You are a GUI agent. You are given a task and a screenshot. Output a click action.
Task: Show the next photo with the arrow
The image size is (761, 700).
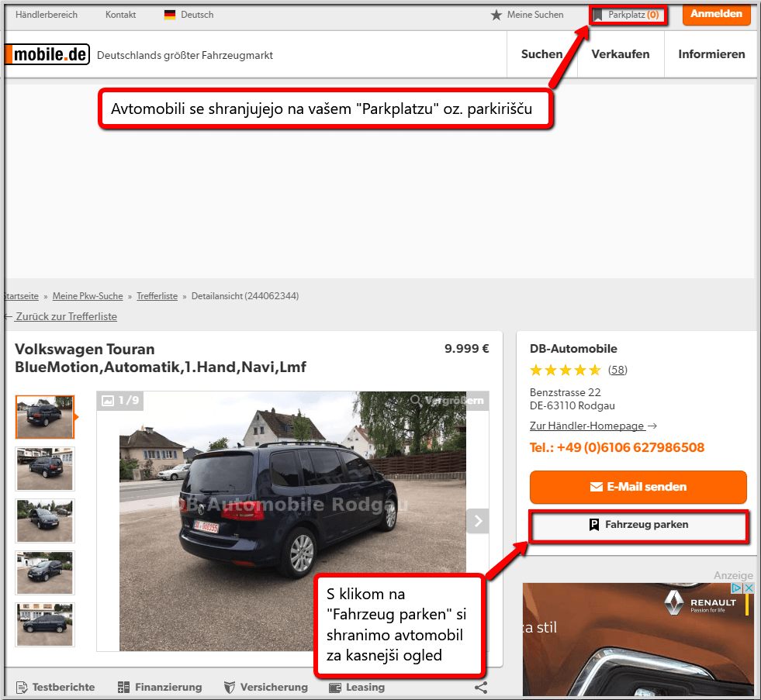(478, 521)
